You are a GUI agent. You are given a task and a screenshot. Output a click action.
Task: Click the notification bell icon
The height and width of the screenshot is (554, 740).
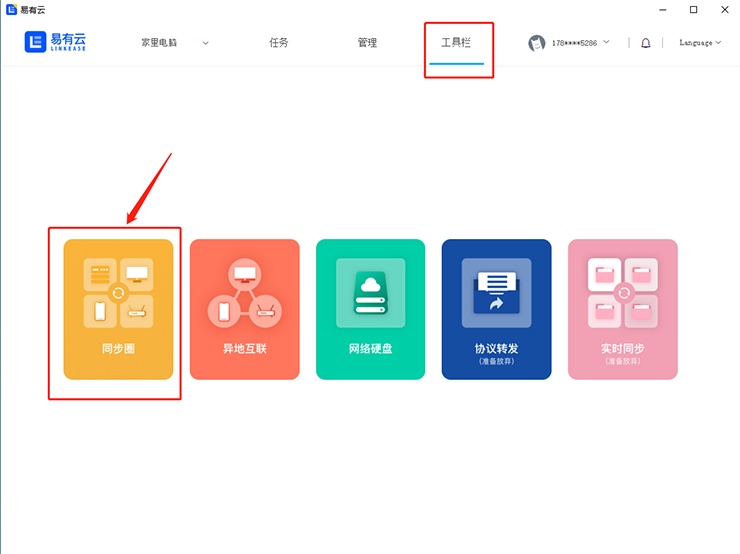646,43
